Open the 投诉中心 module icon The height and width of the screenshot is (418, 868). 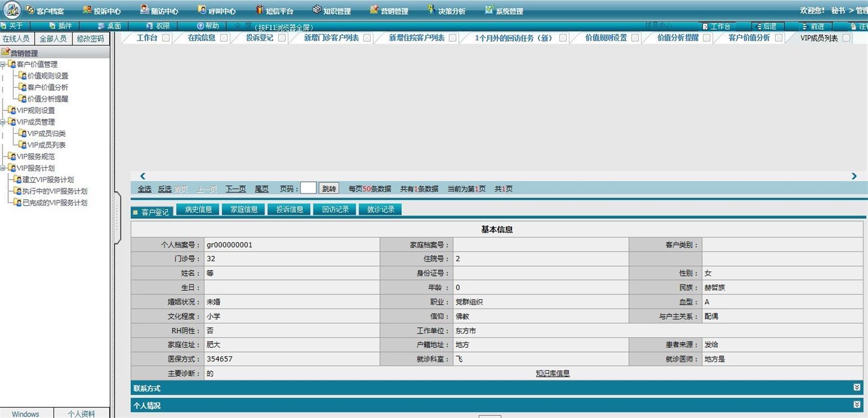[87, 10]
